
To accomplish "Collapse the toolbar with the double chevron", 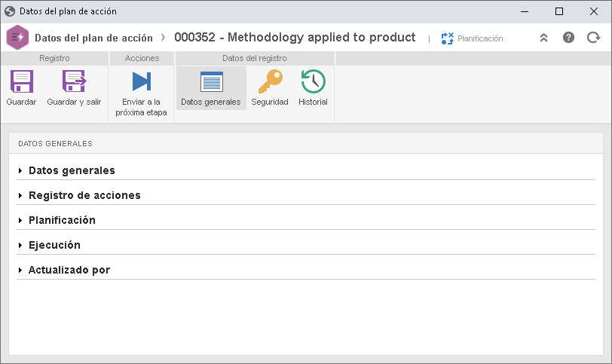I will [x=543, y=38].
